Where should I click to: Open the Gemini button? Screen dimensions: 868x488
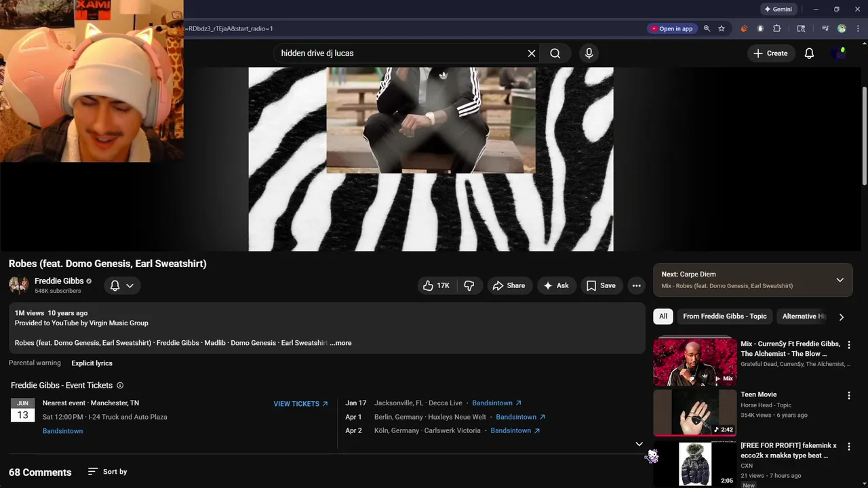click(x=778, y=9)
